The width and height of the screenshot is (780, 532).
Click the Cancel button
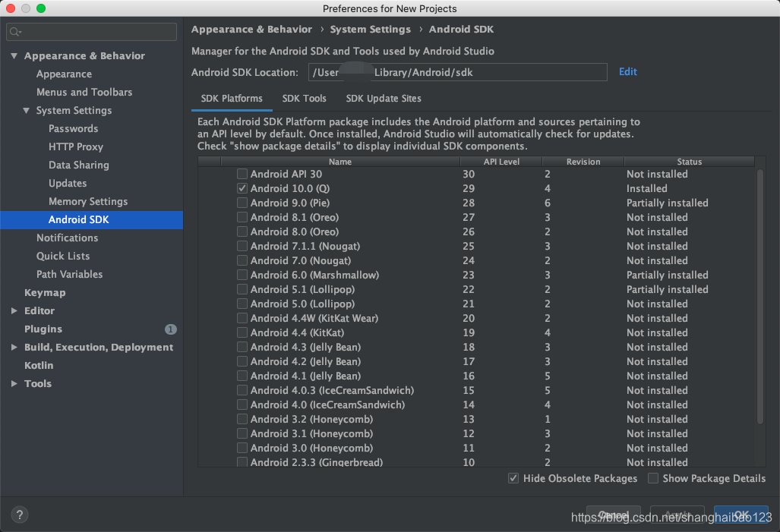[x=614, y=515]
